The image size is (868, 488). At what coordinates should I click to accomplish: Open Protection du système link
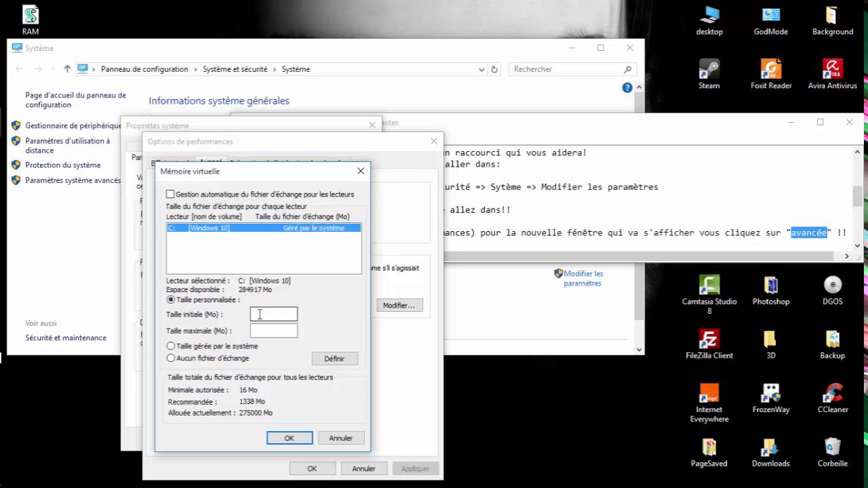pyautogui.click(x=62, y=165)
